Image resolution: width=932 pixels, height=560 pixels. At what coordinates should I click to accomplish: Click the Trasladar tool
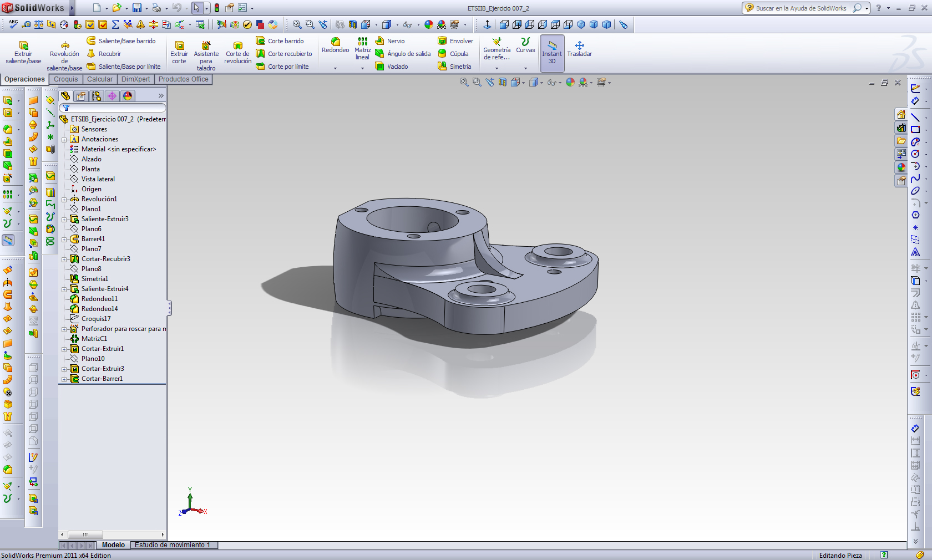click(579, 49)
